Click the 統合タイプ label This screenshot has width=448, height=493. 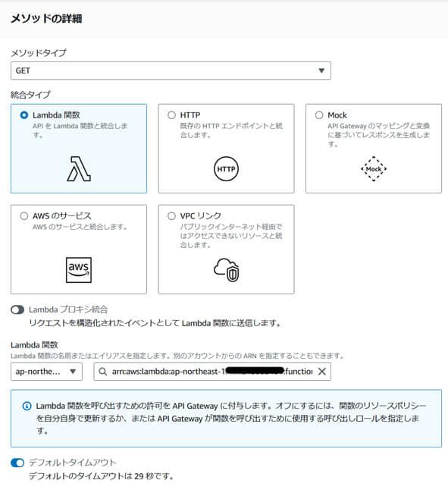pos(30,95)
